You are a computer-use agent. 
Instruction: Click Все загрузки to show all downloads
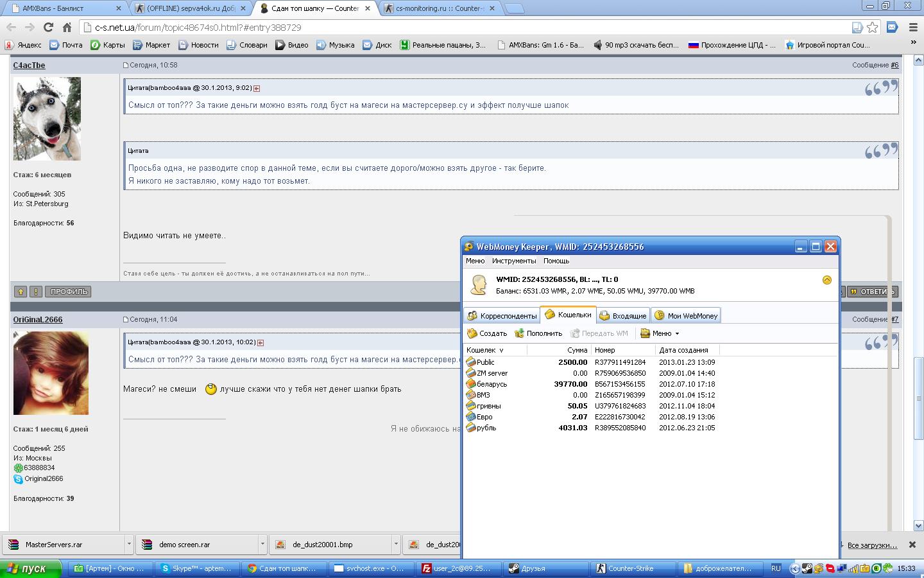(x=872, y=545)
